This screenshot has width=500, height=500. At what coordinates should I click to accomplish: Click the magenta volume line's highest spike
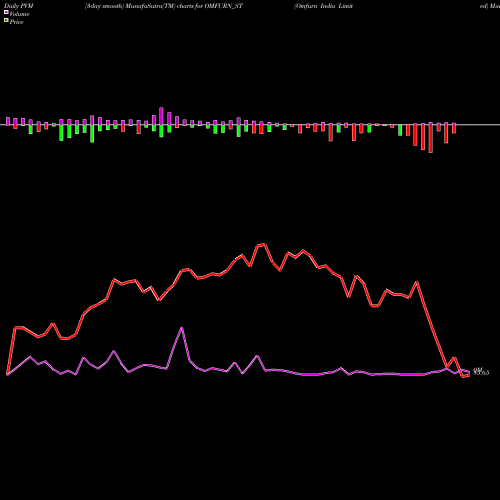coord(182,328)
